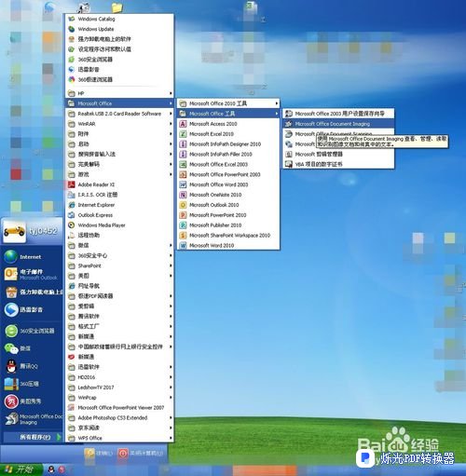466x476 pixels.
Task: Open VBA 项目的数字证书 entry
Action: [338, 164]
